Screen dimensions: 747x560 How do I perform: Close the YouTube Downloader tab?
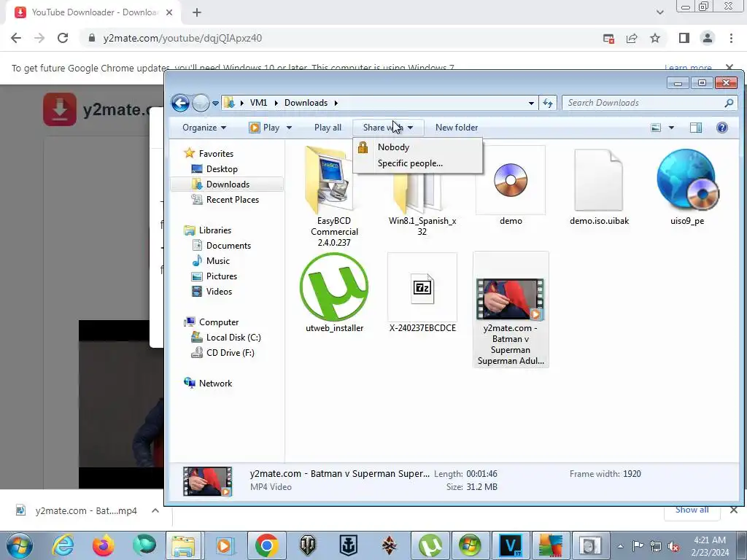click(x=169, y=13)
